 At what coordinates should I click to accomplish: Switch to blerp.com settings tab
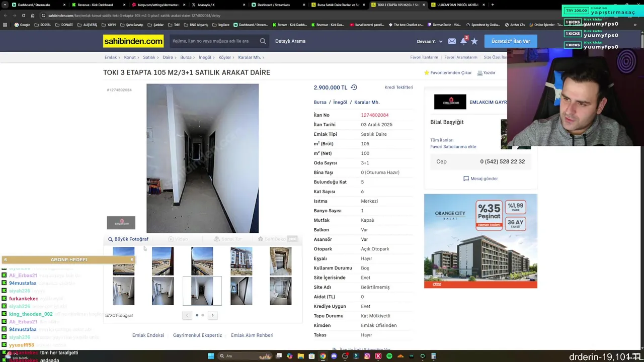pyautogui.click(x=158, y=5)
